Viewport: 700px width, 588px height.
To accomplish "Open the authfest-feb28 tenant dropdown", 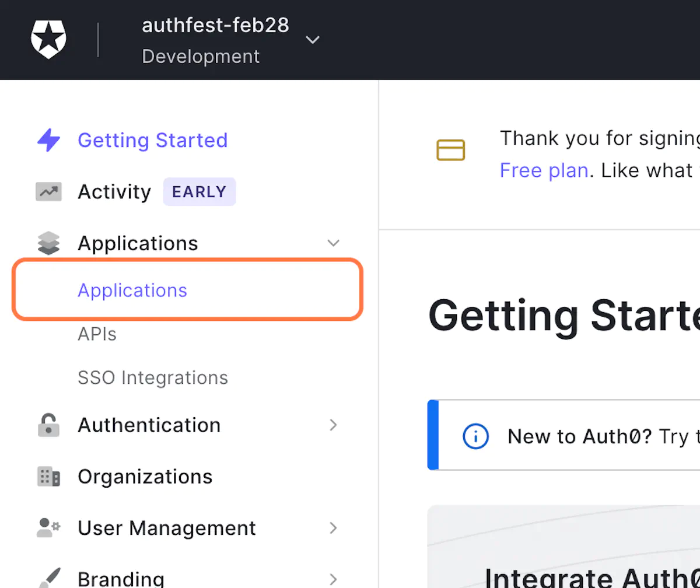I will tap(313, 40).
